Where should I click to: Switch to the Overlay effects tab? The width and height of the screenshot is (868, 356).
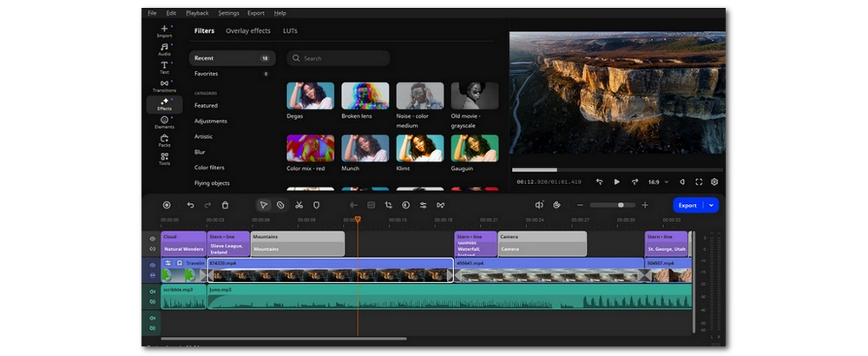(247, 30)
